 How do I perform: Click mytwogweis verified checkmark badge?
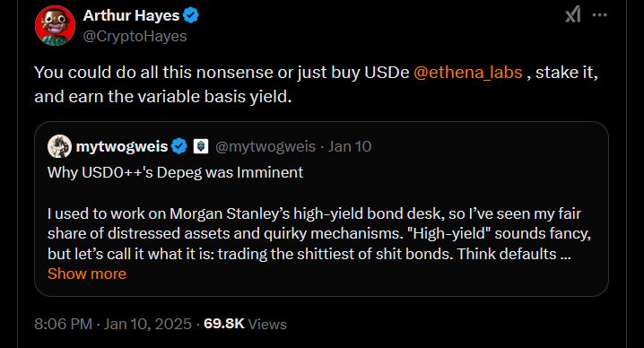click(x=179, y=146)
